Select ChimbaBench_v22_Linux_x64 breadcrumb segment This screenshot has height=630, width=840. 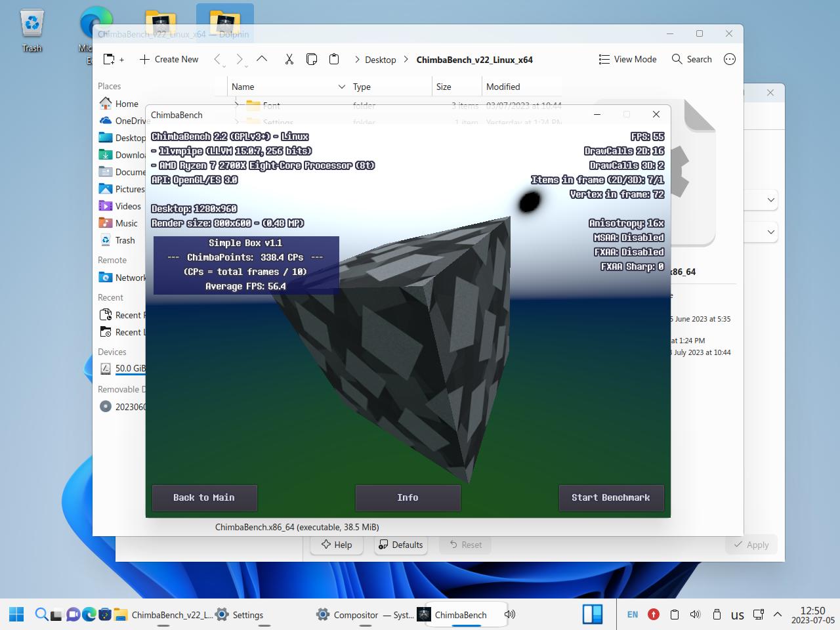[x=474, y=60]
